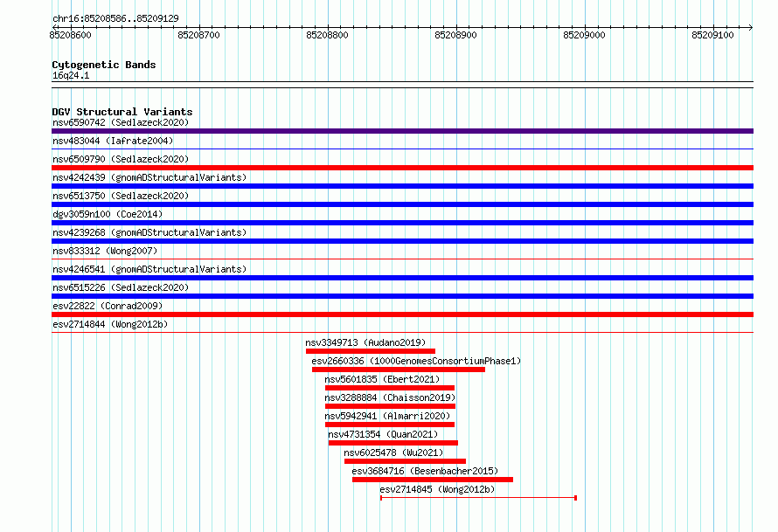Open esv2660336 (1000GenomesConsortiumPhase1) entry
Viewport: 778px width, 532px height.
point(416,361)
